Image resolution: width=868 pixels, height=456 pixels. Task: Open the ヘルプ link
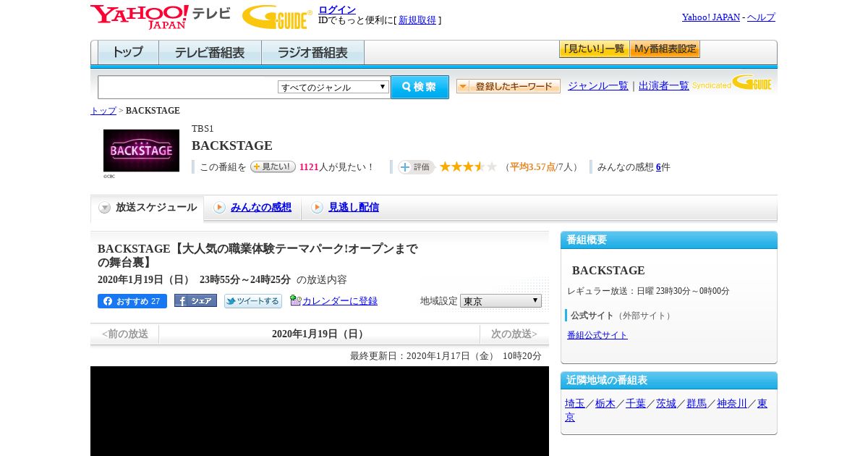761,17
